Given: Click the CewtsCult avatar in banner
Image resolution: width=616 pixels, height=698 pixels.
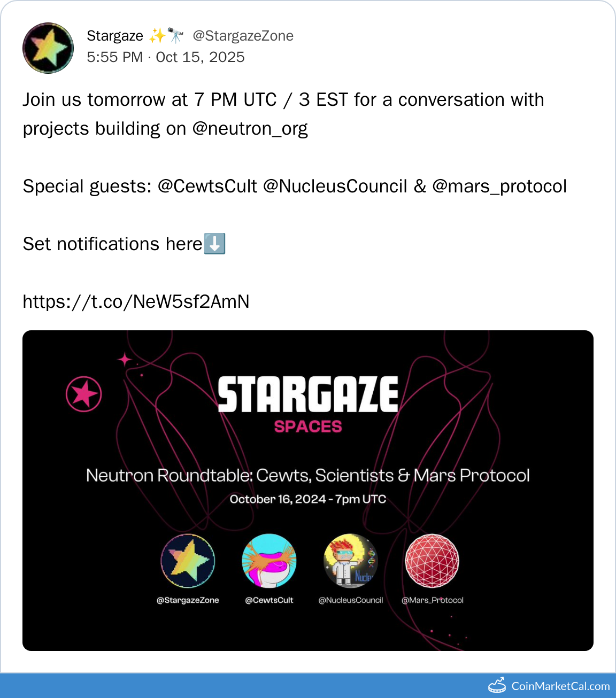Looking at the screenshot, I should (269, 561).
